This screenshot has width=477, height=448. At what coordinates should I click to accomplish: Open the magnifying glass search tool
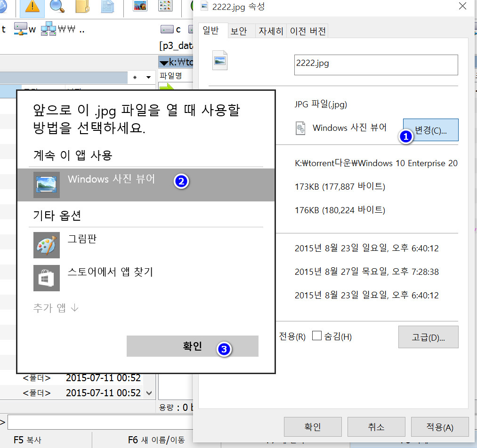point(57,6)
